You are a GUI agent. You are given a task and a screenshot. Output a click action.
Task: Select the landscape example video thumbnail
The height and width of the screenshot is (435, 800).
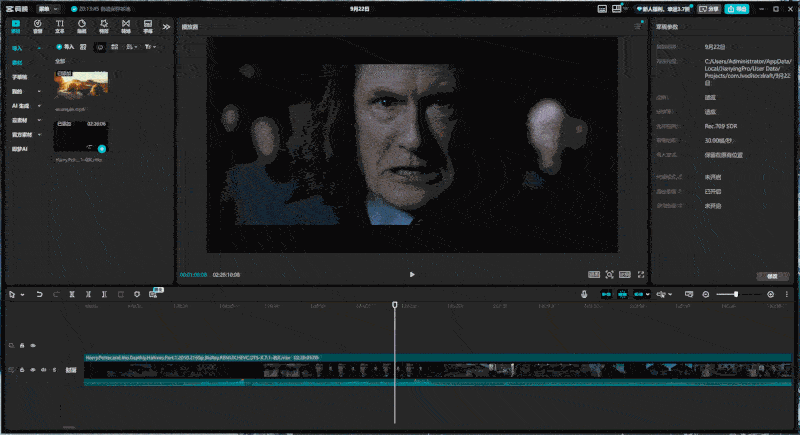click(81, 85)
